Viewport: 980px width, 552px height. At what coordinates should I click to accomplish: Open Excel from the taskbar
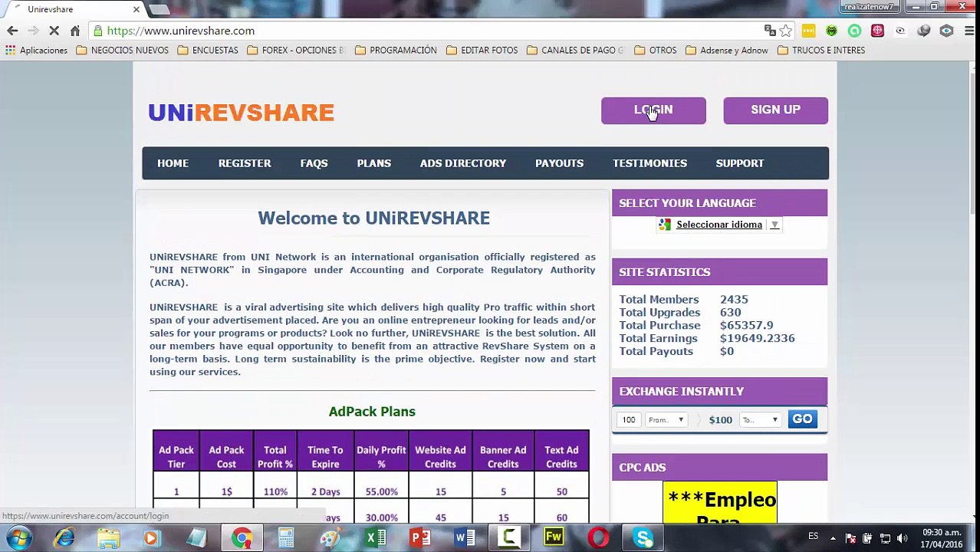click(x=375, y=537)
